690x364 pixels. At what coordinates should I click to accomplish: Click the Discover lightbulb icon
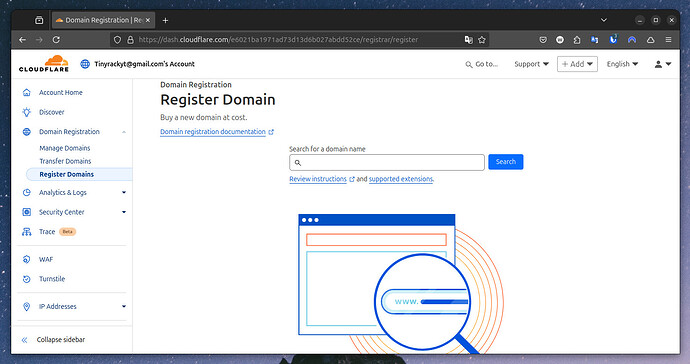click(27, 112)
